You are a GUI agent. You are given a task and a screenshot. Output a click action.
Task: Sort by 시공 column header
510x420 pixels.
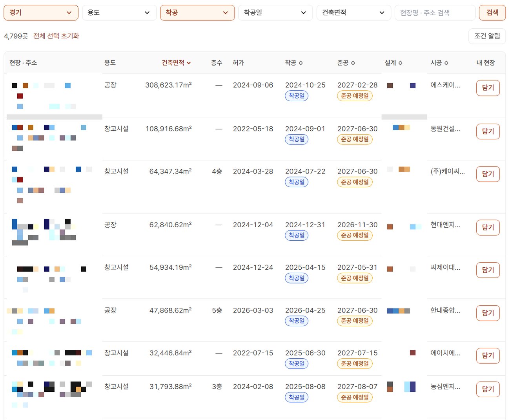point(439,63)
